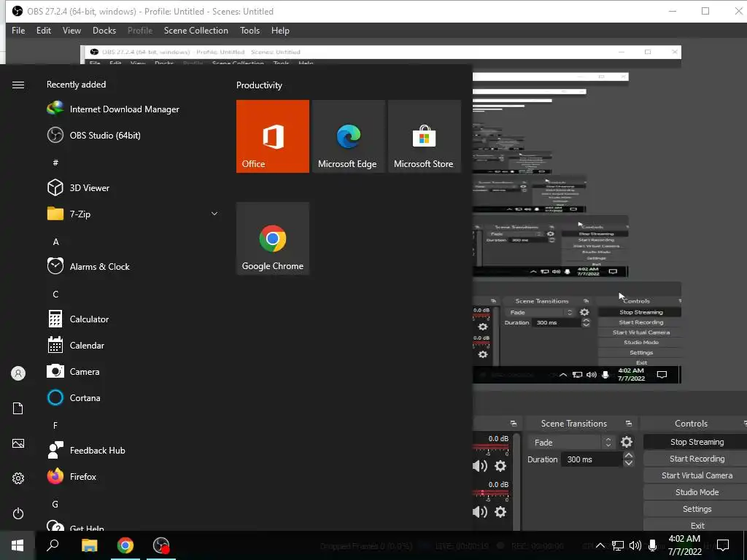Open Windows Settings gear in Start sidebar
Screen dimensions: 747x560
point(18,478)
